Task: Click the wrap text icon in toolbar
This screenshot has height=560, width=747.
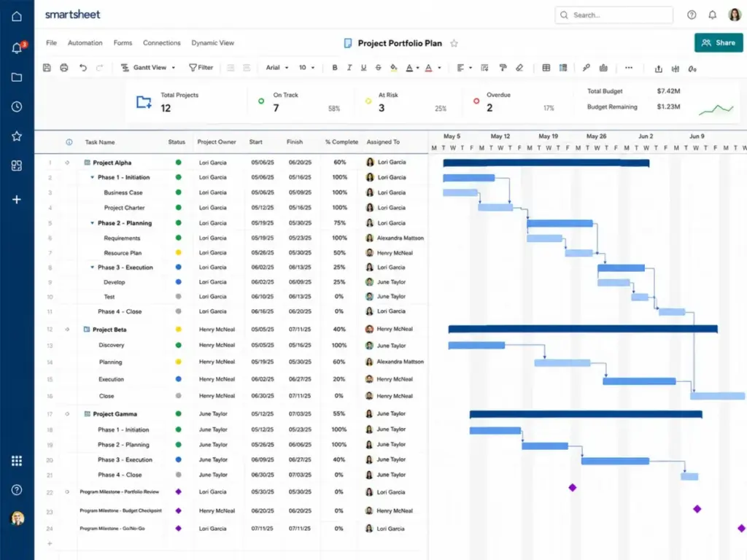Action: tap(484, 68)
